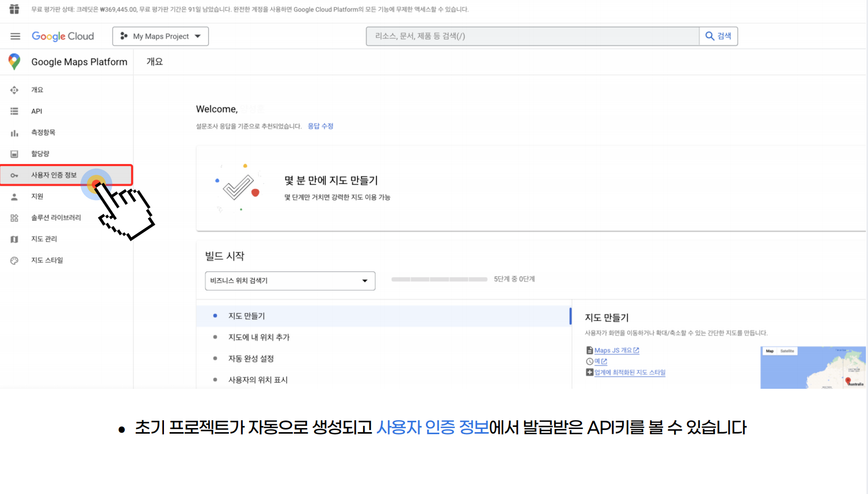Click the clock icon beside 예
This screenshot has height=494, width=868.
coord(589,361)
